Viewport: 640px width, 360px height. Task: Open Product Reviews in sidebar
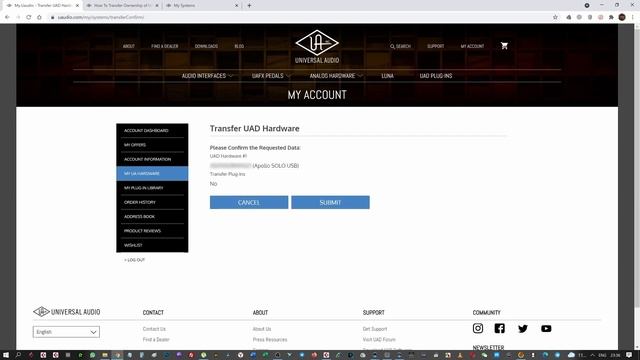coord(152,231)
